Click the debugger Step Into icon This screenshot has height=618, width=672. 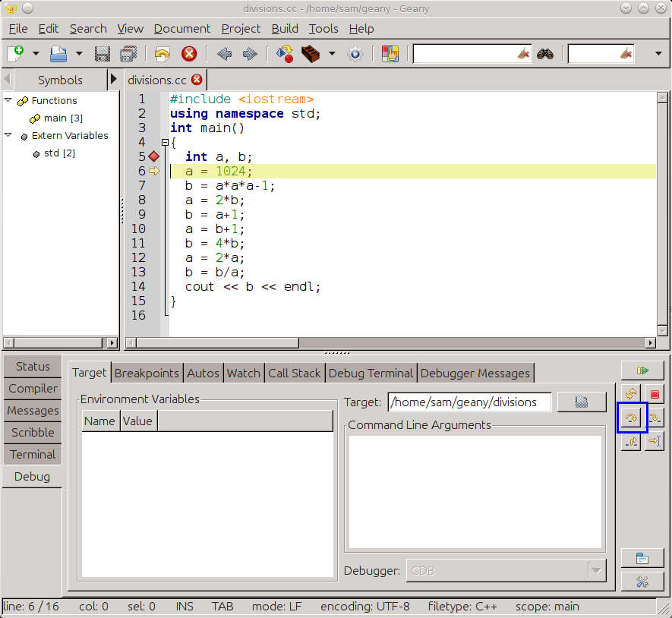655,418
